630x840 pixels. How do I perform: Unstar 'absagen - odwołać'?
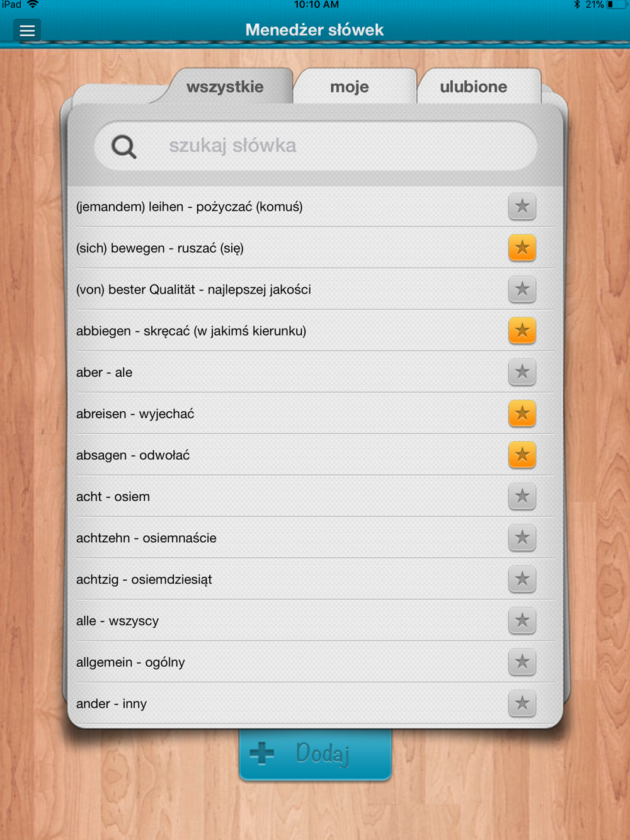pyautogui.click(x=522, y=455)
